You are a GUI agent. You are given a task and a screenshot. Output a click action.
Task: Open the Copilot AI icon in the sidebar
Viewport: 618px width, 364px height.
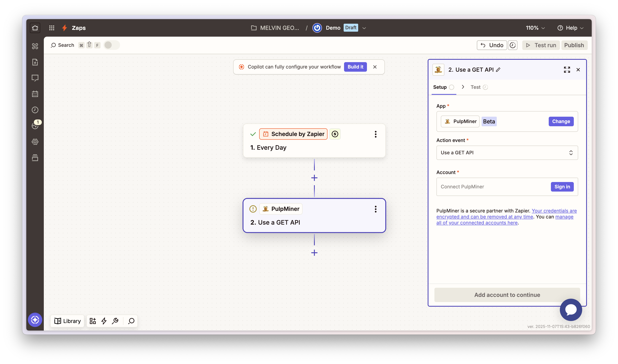(35, 320)
